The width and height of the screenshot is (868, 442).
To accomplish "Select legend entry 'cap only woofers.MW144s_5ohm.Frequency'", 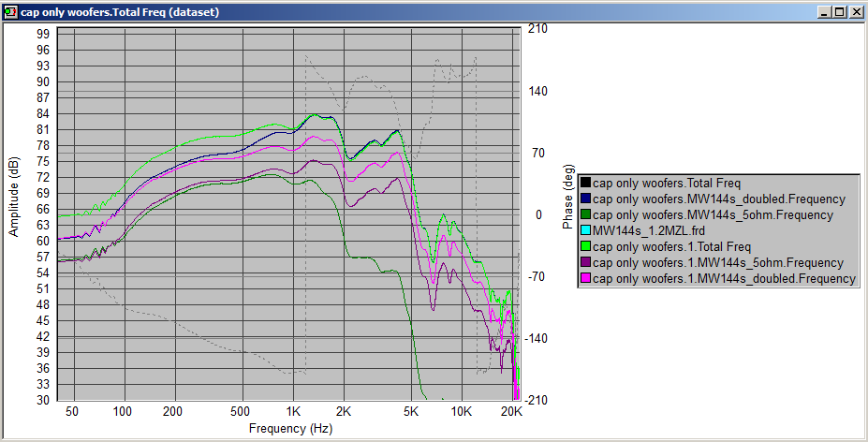I will point(713,214).
